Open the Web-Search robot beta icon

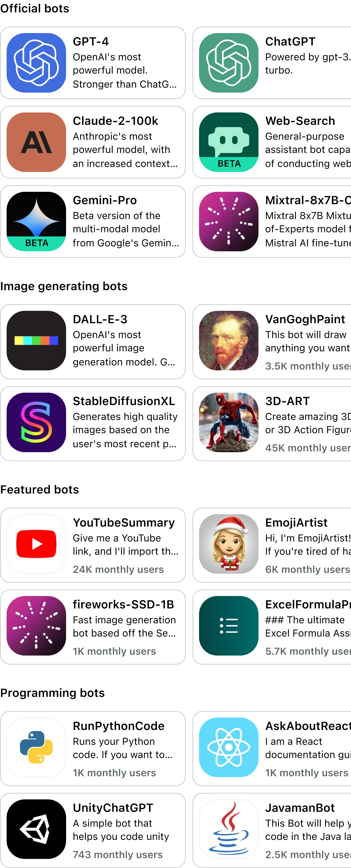tap(228, 142)
